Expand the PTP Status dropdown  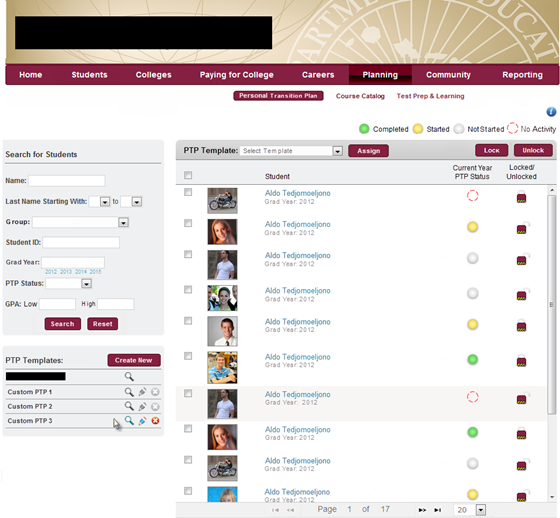pos(69,283)
